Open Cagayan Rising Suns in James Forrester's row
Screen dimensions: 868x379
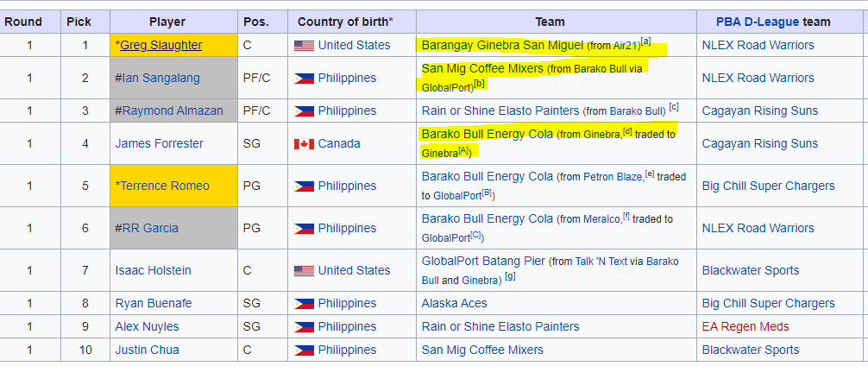(760, 143)
